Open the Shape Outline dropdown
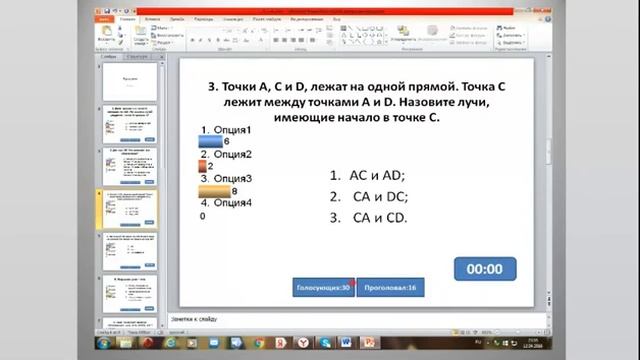 468,36
